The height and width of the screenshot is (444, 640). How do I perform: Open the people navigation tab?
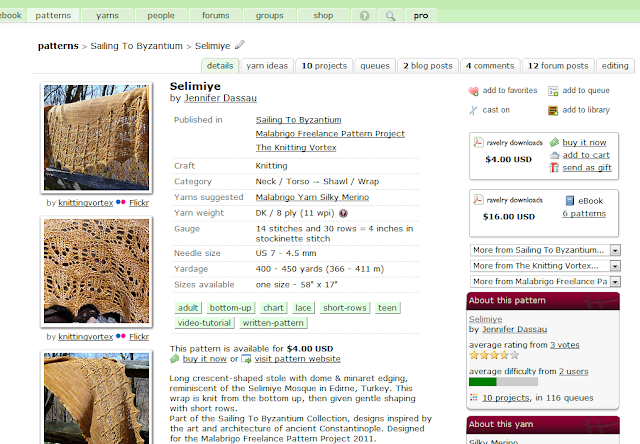(161, 16)
